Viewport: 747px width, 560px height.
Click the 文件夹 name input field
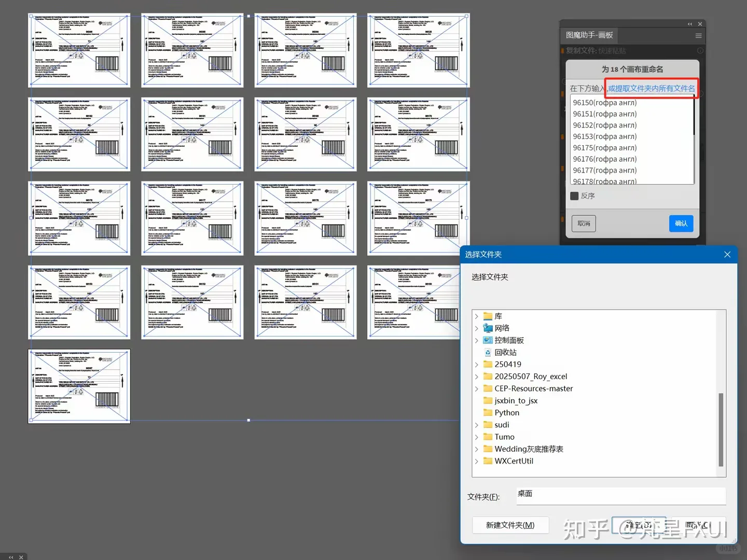[621, 495]
